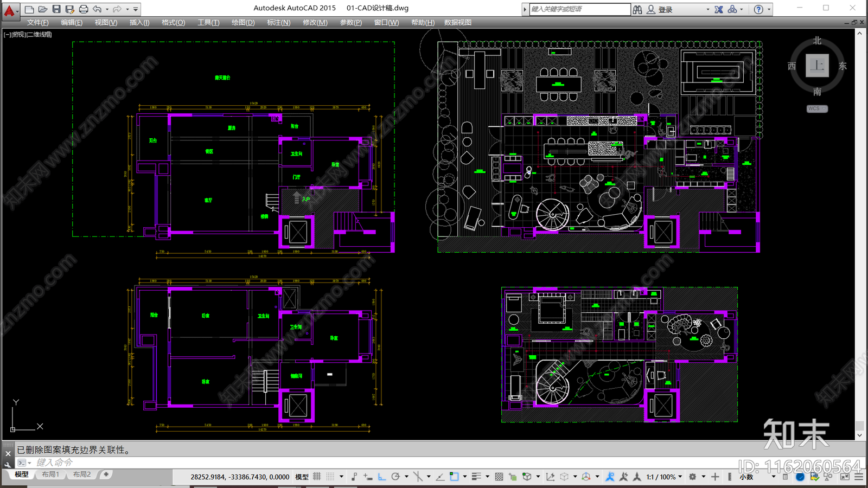Viewport: 868px width, 488px height.
Task: Open the 文件(F) menu
Action: tap(37, 22)
